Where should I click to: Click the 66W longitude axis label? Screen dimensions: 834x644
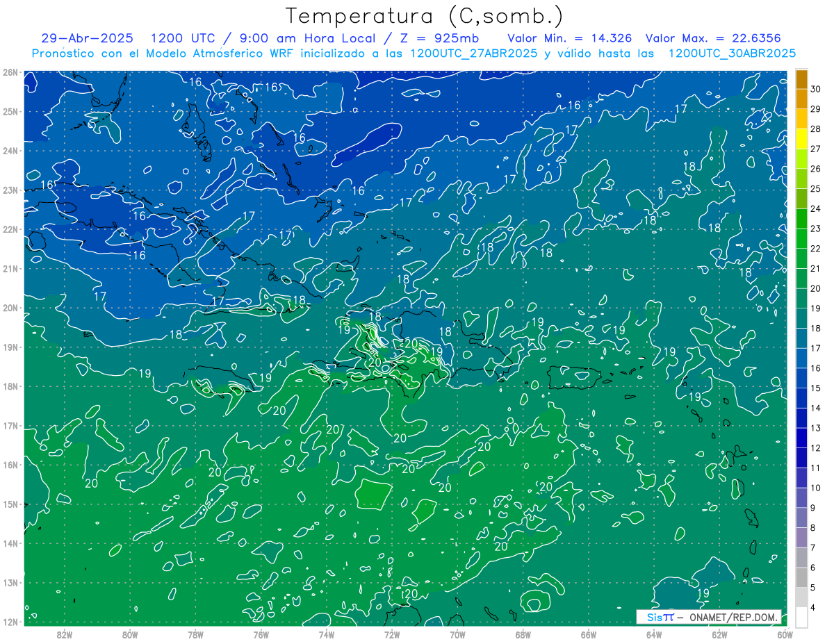[589, 635]
